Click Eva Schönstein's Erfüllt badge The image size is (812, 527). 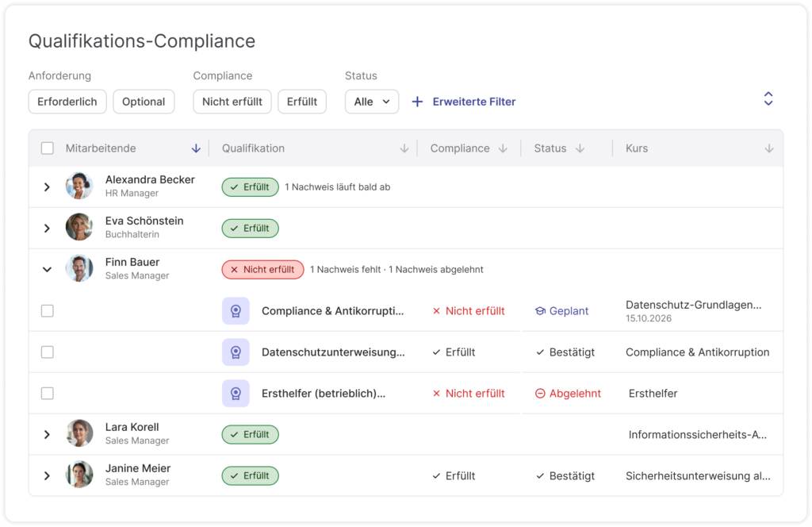pyautogui.click(x=250, y=229)
